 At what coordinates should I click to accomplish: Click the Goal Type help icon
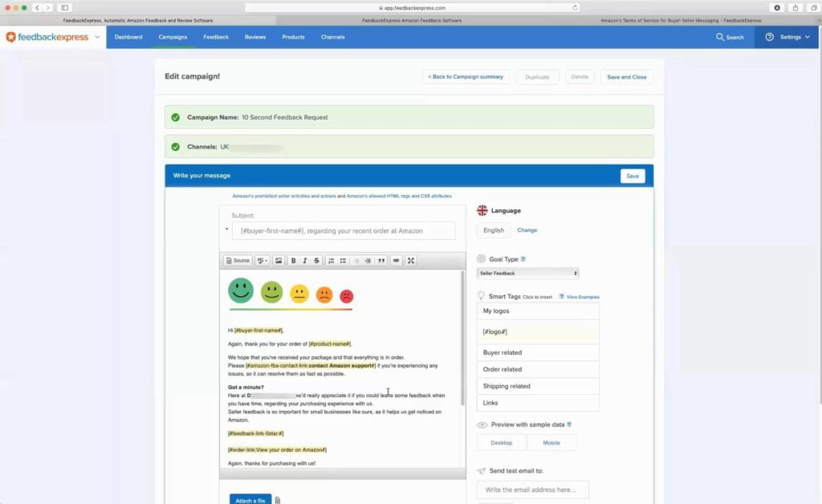(523, 258)
